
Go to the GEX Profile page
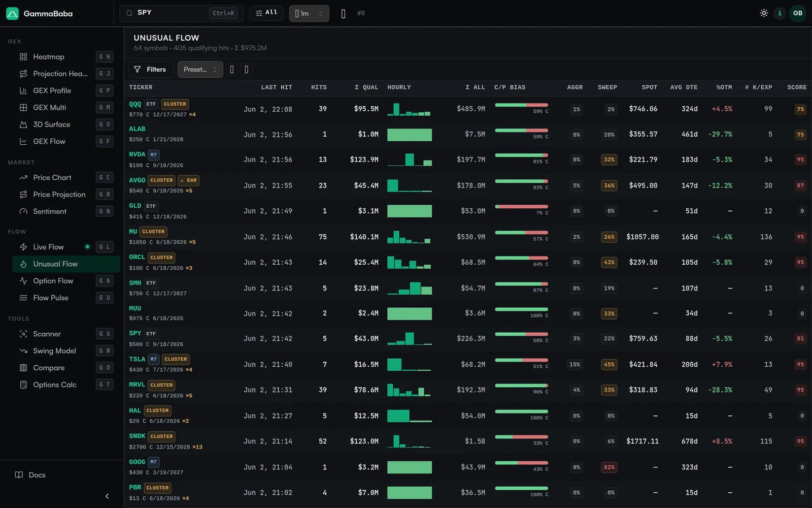(66, 90)
